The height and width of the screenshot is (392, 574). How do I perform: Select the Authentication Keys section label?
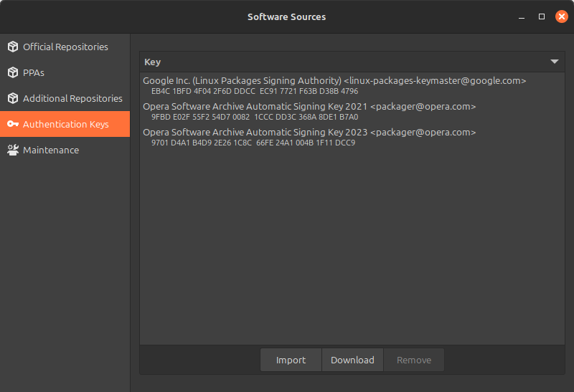[x=66, y=124]
